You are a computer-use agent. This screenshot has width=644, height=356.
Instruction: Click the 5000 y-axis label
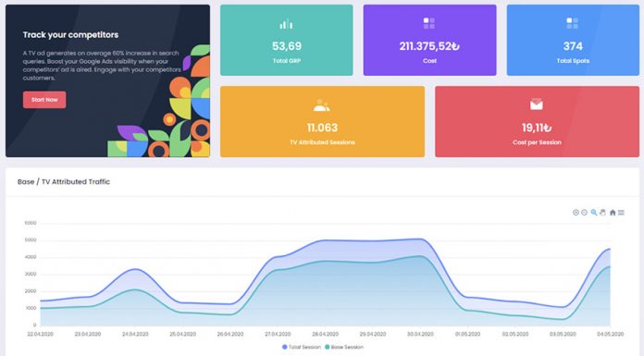coord(31,239)
